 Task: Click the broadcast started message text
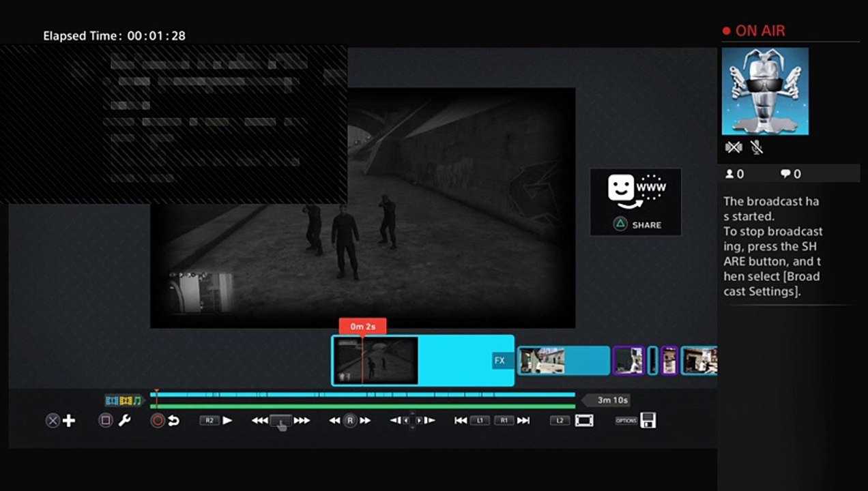773,246
